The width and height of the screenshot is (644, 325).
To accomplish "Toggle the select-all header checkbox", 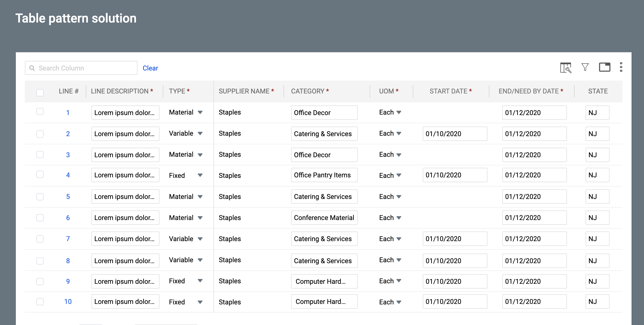I will [40, 93].
